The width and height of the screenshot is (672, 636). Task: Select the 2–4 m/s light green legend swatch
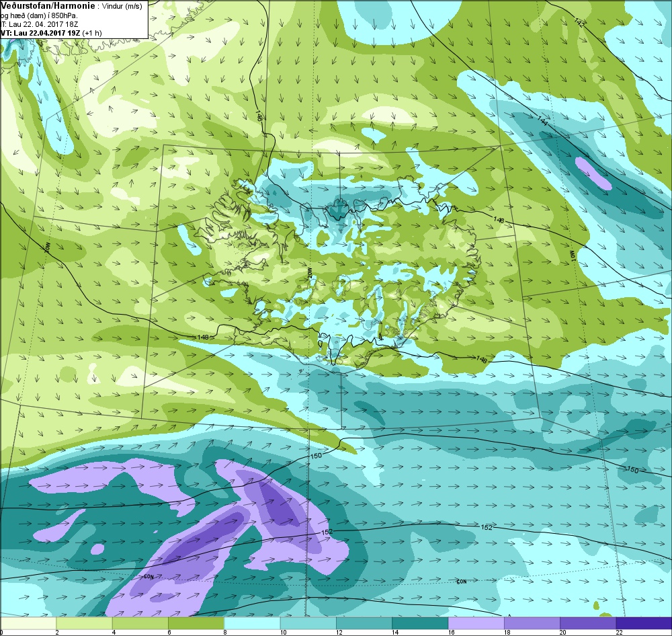(85, 623)
